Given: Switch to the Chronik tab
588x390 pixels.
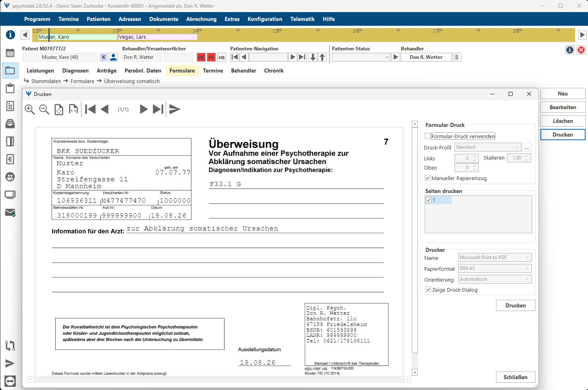Looking at the screenshot, I should click(x=274, y=71).
